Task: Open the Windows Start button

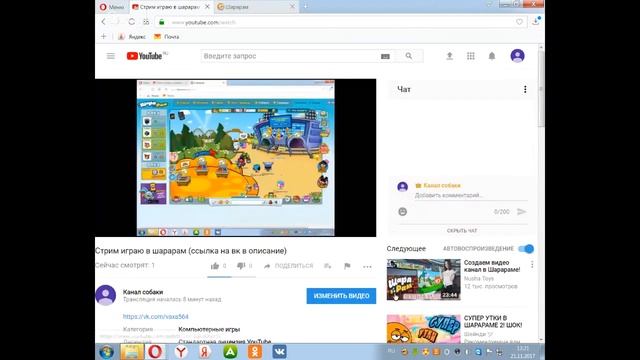Action: (107, 352)
